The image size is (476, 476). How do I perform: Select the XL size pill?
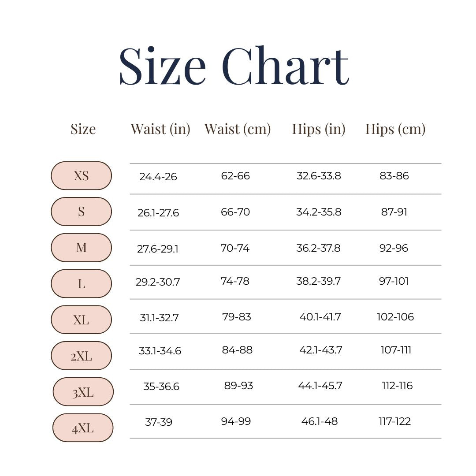(x=82, y=320)
